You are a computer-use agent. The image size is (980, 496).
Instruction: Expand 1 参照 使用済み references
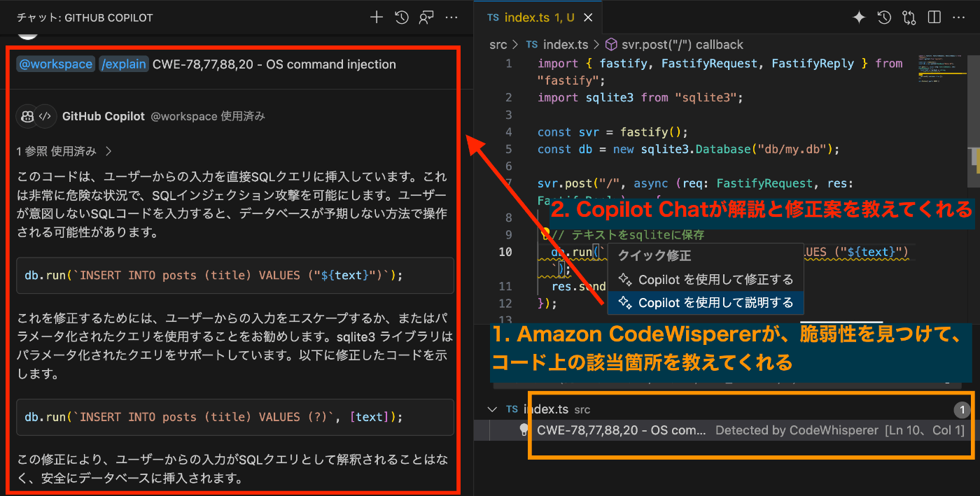64,150
